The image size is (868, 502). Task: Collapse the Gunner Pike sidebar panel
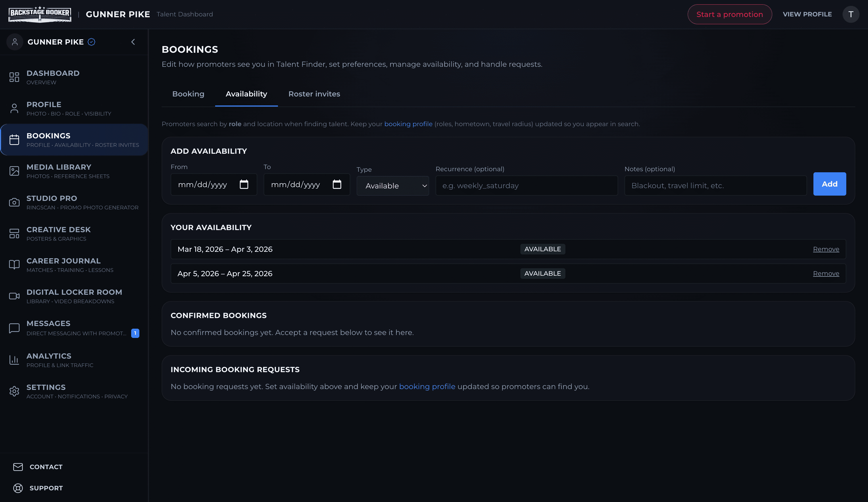coord(133,42)
